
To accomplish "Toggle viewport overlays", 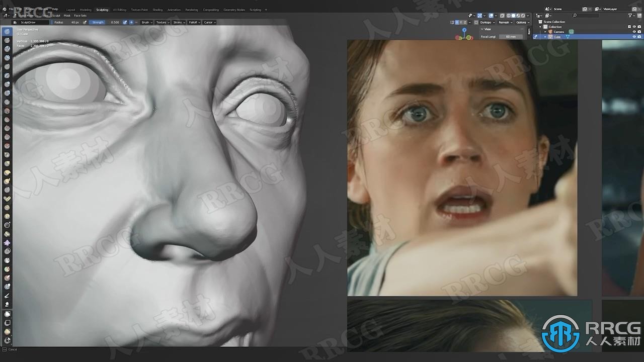I will [x=491, y=16].
